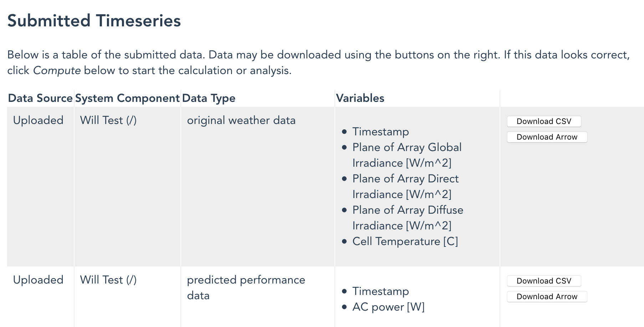644x327 pixels.
Task: Click Download Arrow for predicted performance data
Action: [x=547, y=296]
